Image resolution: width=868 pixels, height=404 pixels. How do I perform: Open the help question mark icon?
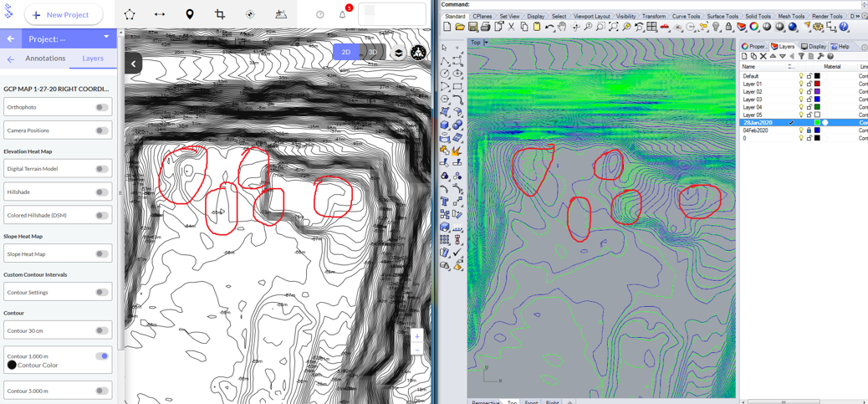point(320,14)
